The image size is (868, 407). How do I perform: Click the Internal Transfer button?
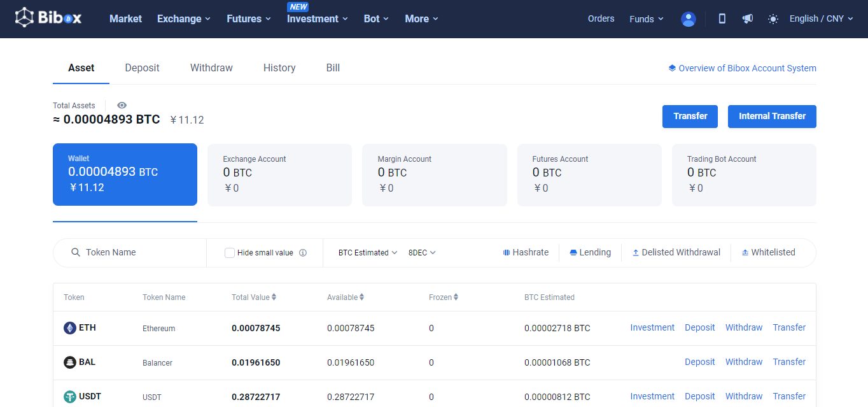click(771, 117)
